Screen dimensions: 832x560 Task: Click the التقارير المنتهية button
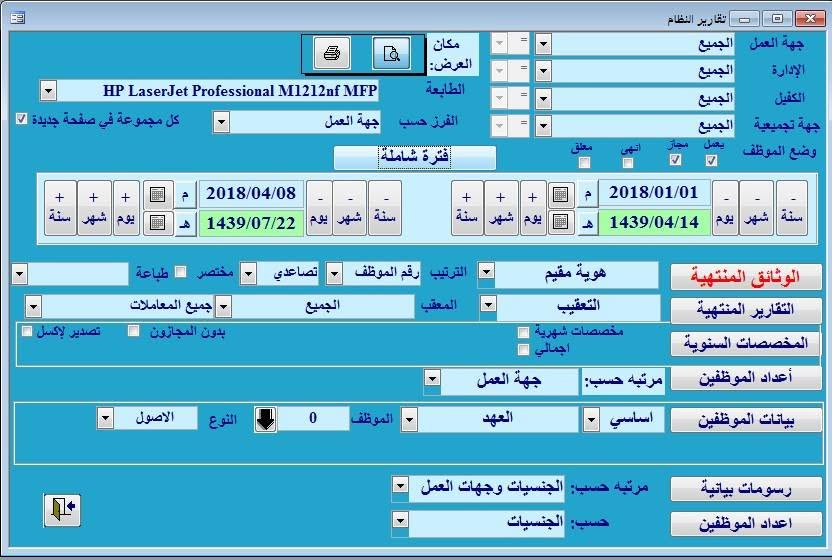pyautogui.click(x=746, y=309)
